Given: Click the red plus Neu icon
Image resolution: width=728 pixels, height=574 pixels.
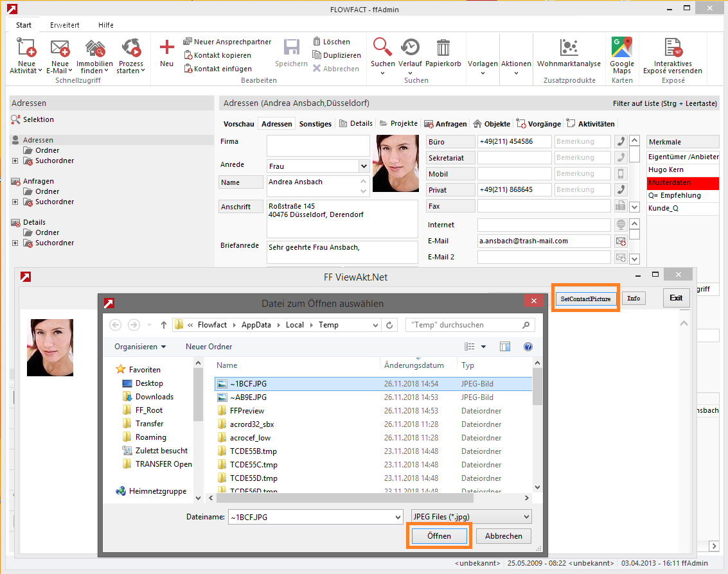Looking at the screenshot, I should (166, 47).
